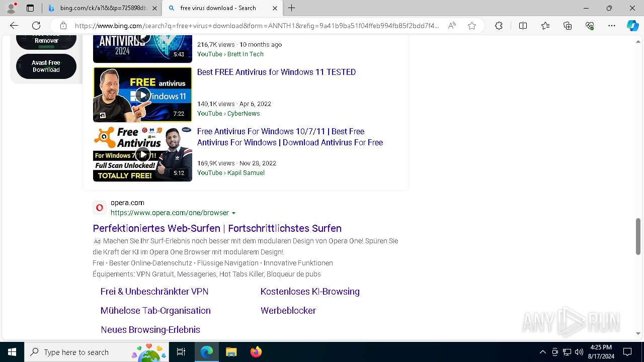Add this page to favorites star

point(472,26)
